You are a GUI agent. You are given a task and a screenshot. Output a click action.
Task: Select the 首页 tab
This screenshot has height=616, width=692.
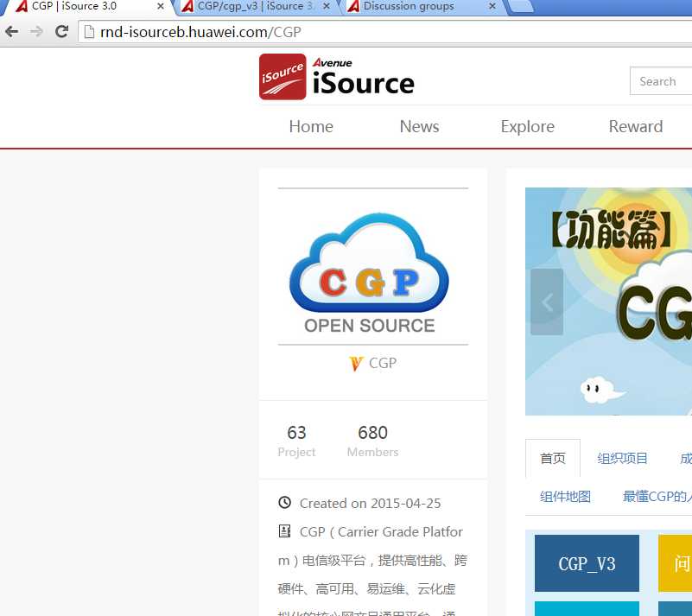(553, 458)
